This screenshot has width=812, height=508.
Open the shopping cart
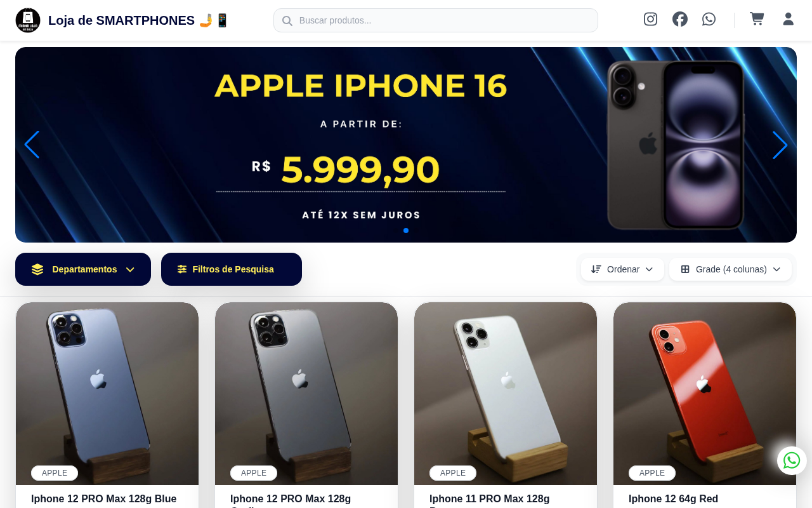click(x=757, y=19)
